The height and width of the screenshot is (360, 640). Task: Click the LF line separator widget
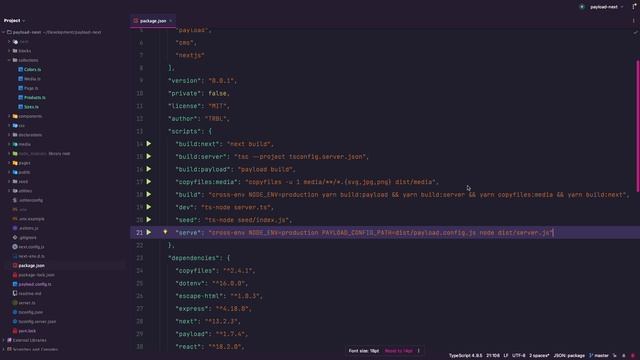pyautogui.click(x=506, y=356)
